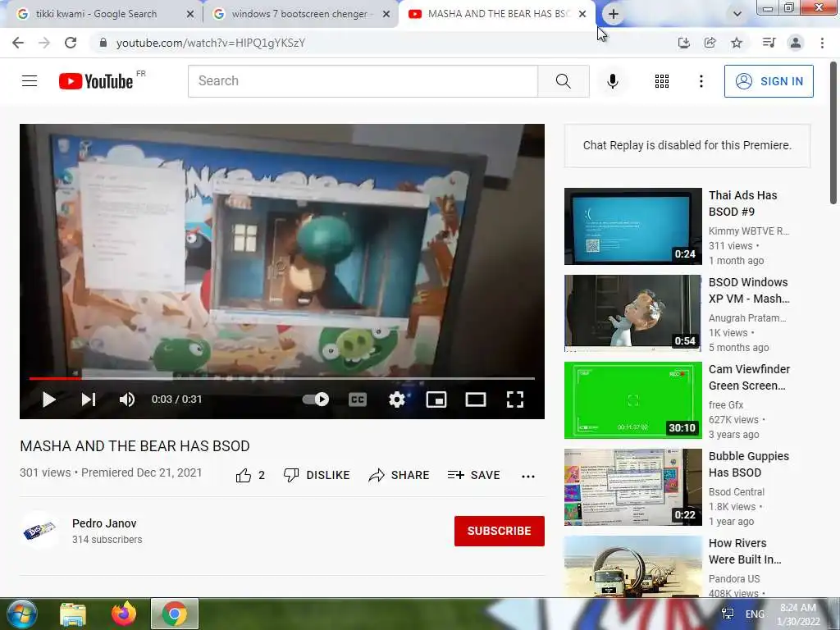840x630 pixels.
Task: Subscribe to Pedro Janov
Action: coord(500,531)
